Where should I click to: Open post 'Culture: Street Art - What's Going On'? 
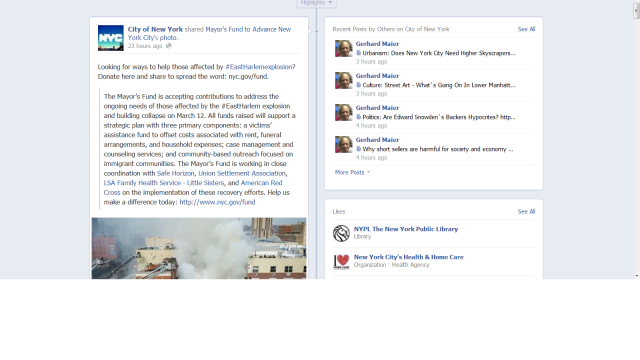click(x=439, y=85)
